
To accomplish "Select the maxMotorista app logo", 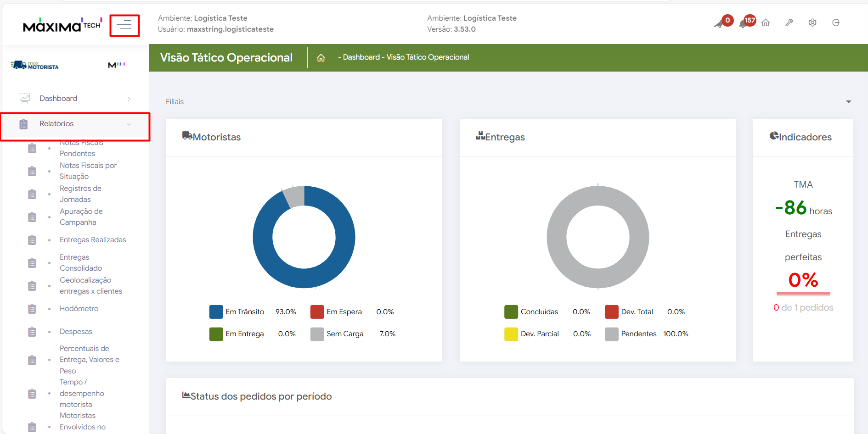I will click(35, 66).
